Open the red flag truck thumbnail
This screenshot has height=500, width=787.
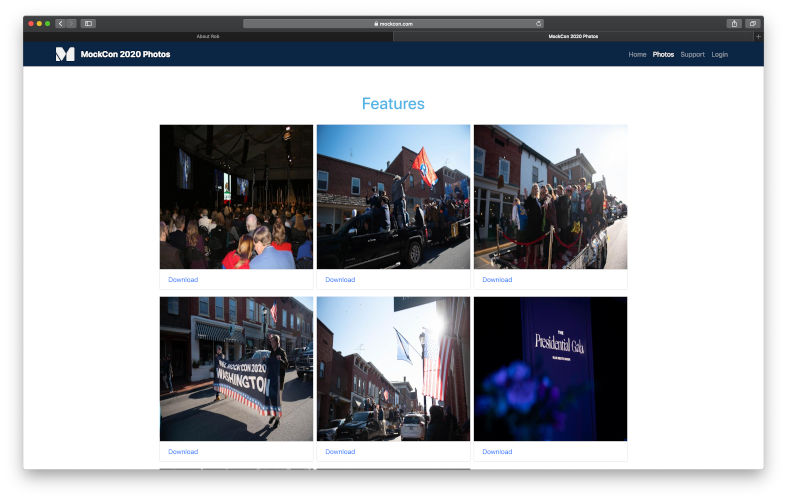[394, 197]
